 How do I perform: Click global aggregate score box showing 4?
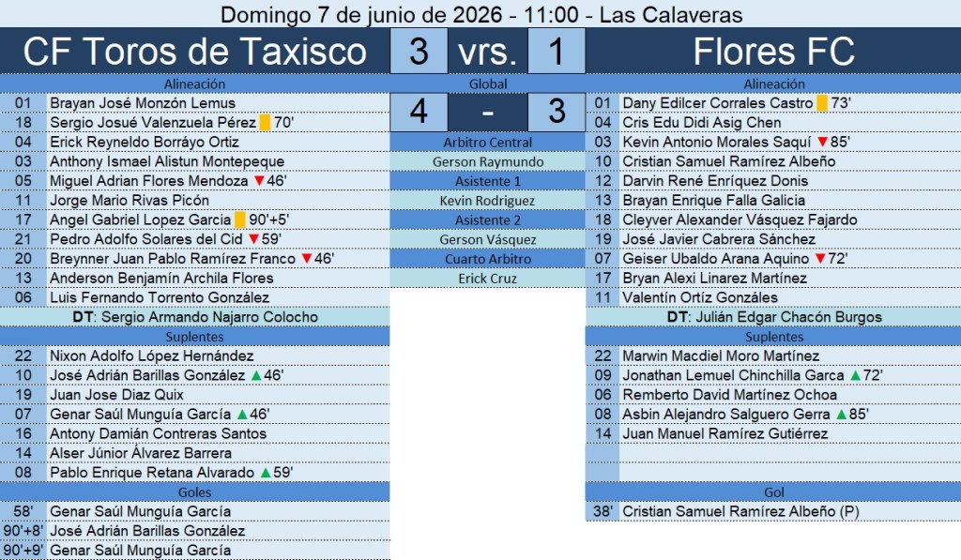(x=419, y=112)
